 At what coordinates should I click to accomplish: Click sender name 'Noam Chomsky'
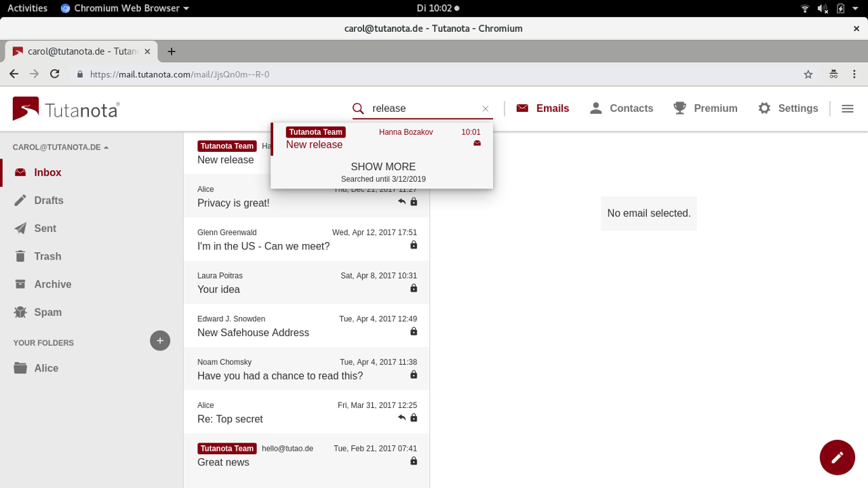point(224,362)
